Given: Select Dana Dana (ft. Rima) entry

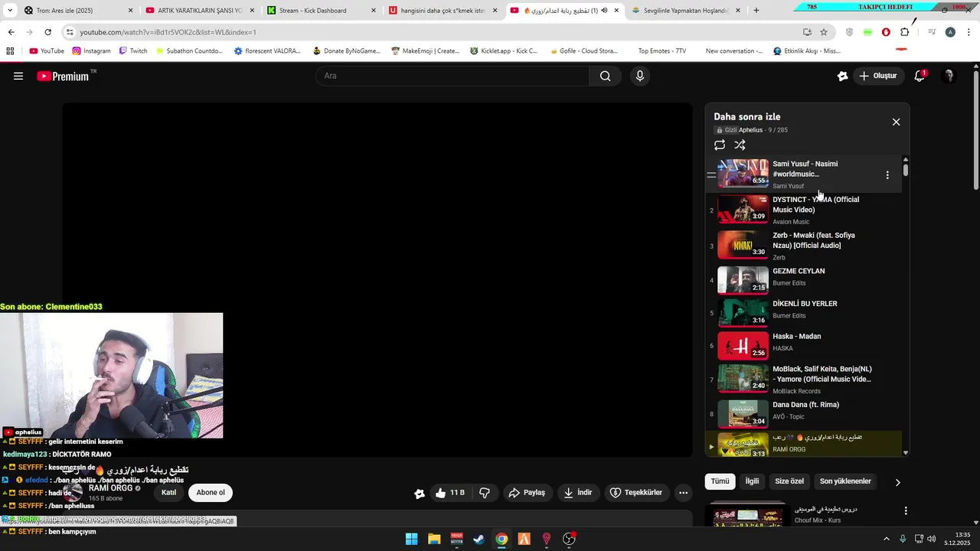Looking at the screenshot, I should point(804,413).
